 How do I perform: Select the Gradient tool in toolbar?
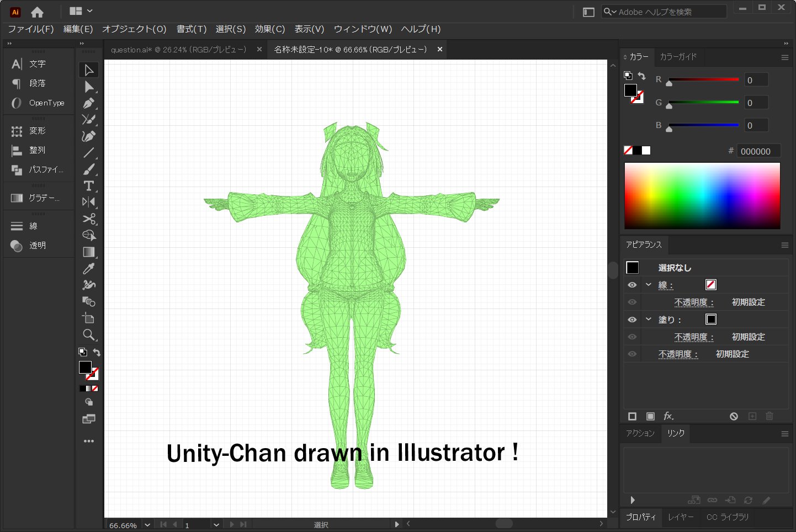click(88, 252)
